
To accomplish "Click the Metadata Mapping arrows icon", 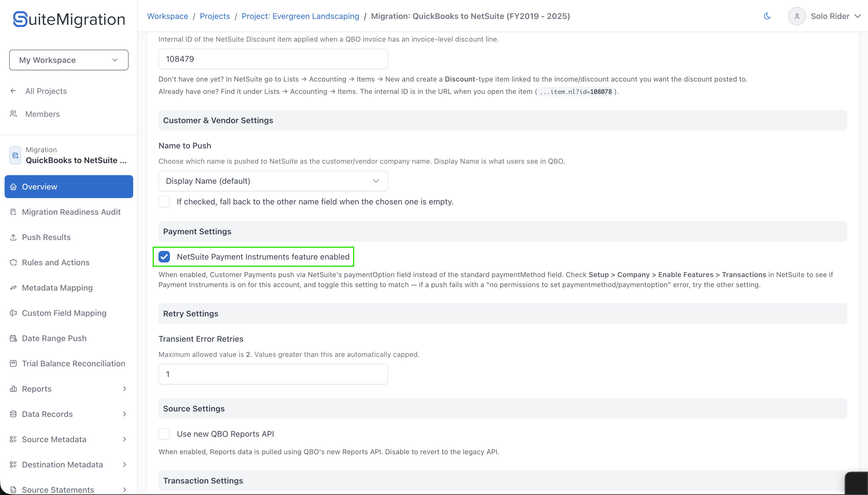I will pos(13,288).
